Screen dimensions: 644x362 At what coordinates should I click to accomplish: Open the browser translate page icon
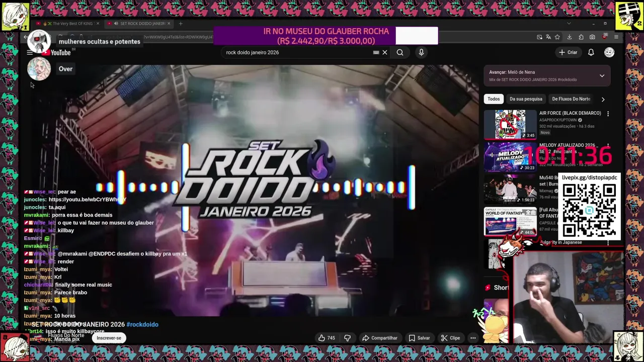point(548,37)
